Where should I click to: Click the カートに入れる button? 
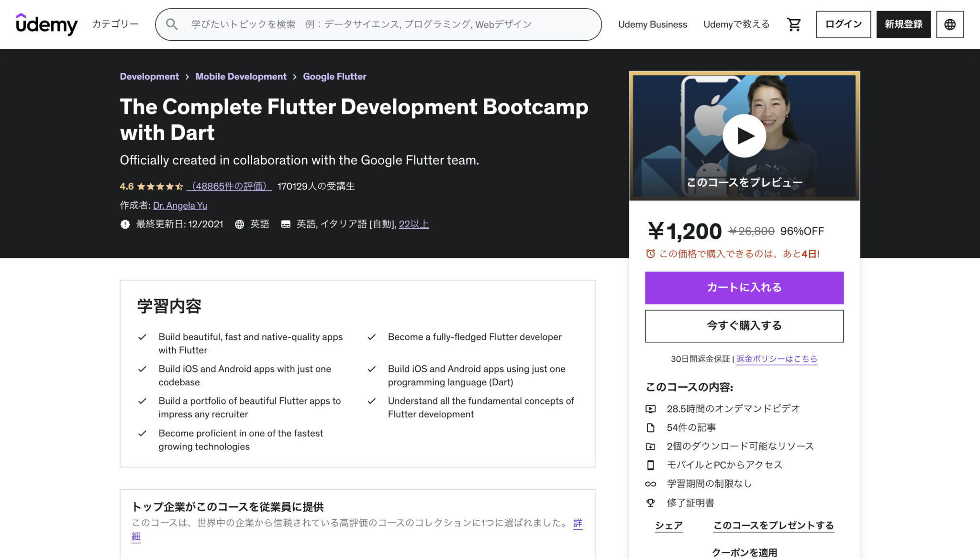(x=744, y=287)
